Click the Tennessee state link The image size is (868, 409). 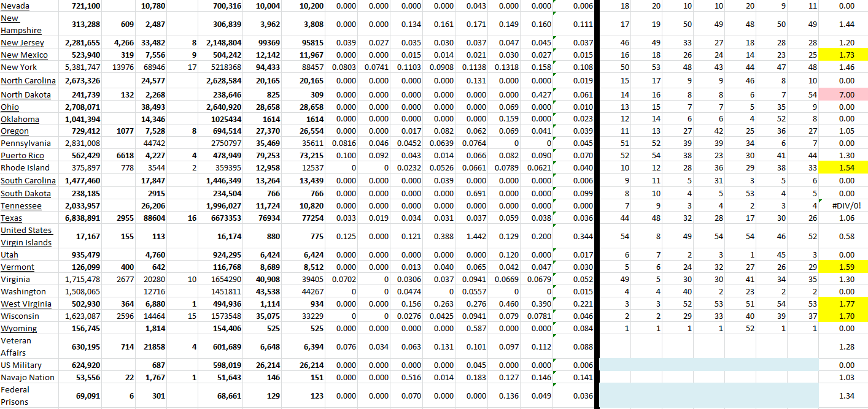tap(21, 206)
